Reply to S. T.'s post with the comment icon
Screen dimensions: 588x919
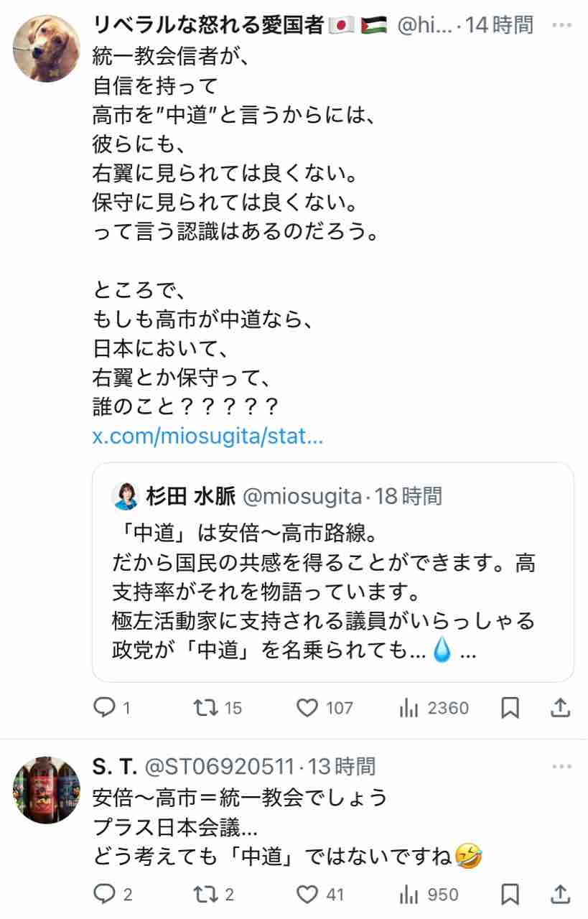pos(105,895)
